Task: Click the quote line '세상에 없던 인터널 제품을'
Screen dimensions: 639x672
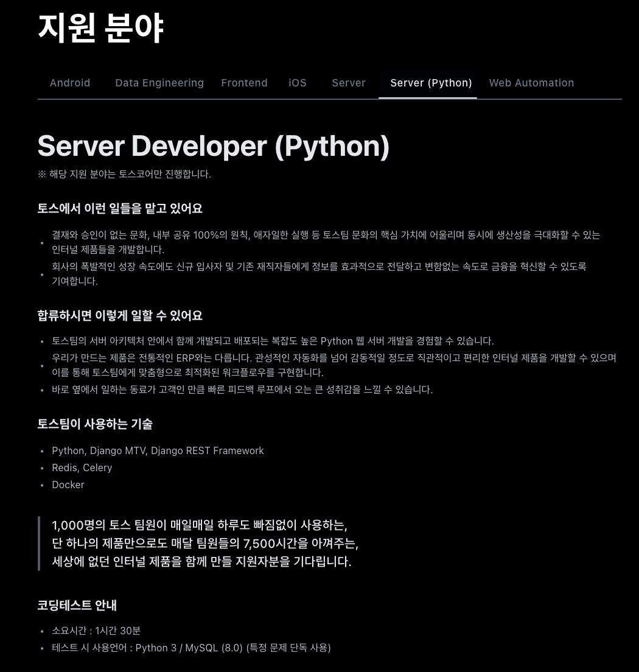Action: pyautogui.click(x=201, y=561)
